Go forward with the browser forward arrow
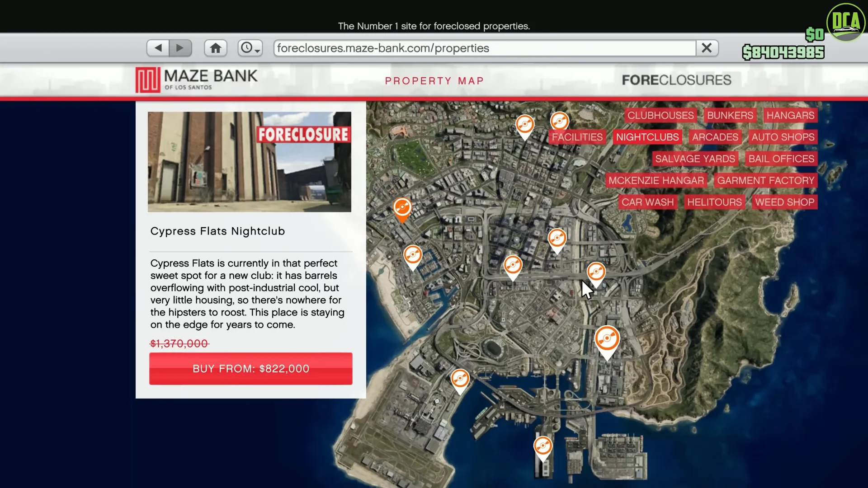The height and width of the screenshot is (488, 868). click(180, 48)
